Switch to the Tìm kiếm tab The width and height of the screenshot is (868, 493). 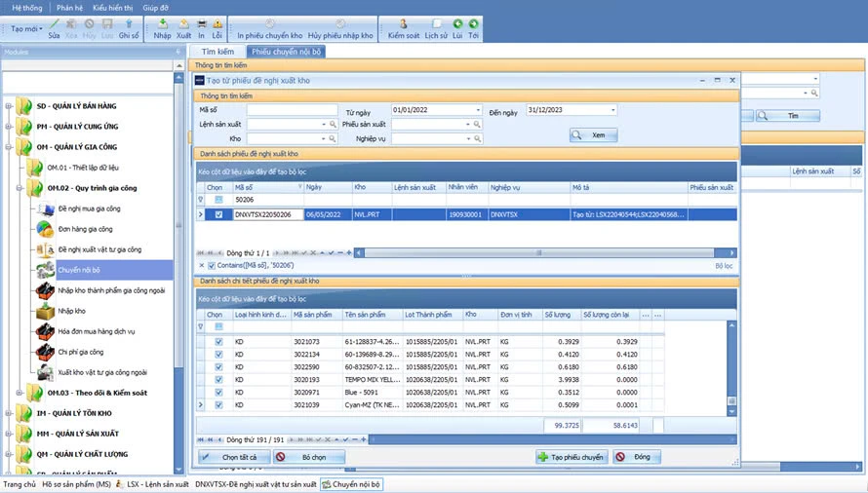pos(217,52)
